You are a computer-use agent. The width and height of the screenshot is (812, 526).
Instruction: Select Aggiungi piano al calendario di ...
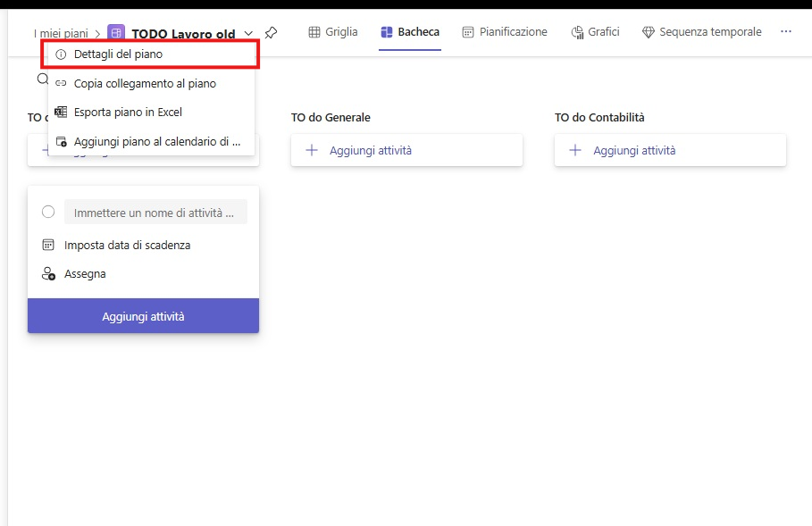coord(151,141)
